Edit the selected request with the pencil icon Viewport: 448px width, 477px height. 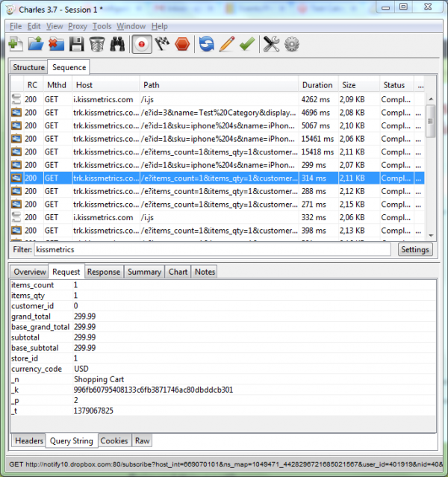click(x=227, y=44)
